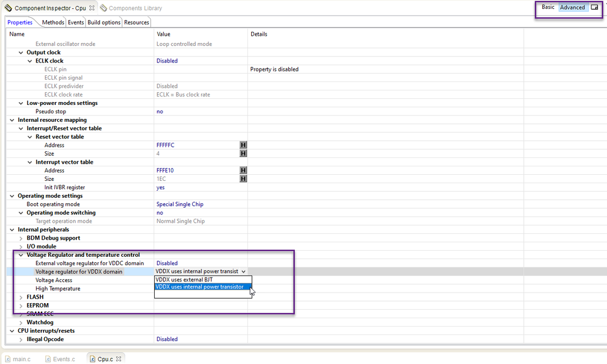Collapse the Reset vector table group
This screenshot has height=364, width=607.
[x=30, y=137]
